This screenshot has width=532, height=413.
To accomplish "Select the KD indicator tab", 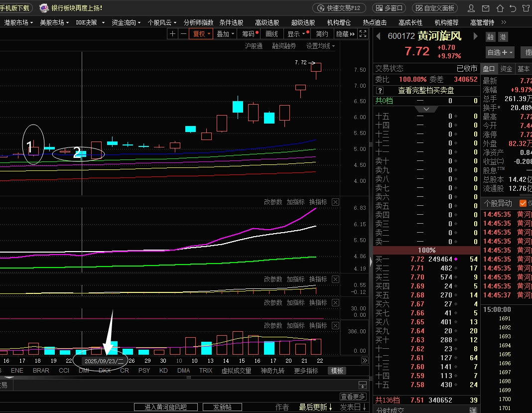I will point(163,371).
